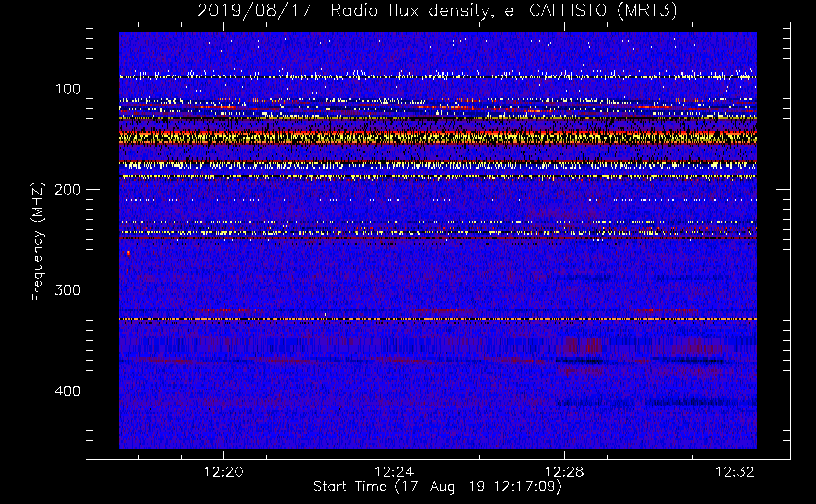816x504 pixels.
Task: Click the 12:24 time tick label
Action: pyautogui.click(x=394, y=472)
